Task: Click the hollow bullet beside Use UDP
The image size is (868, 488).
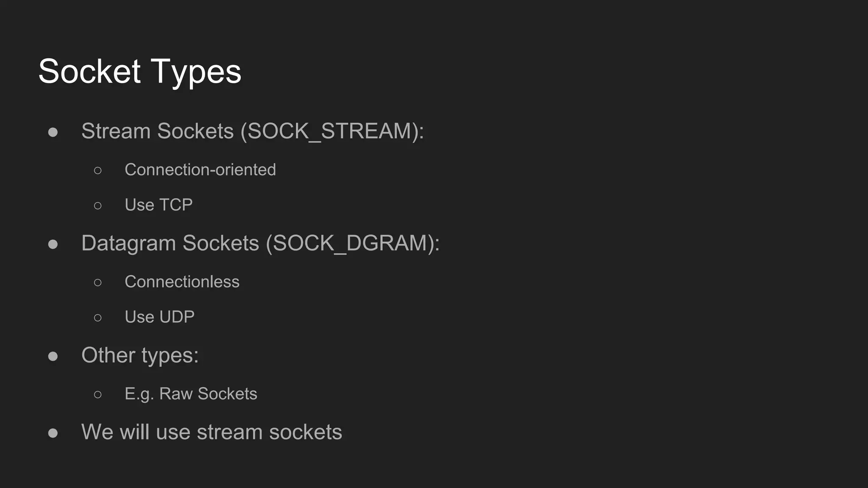Action: point(98,318)
